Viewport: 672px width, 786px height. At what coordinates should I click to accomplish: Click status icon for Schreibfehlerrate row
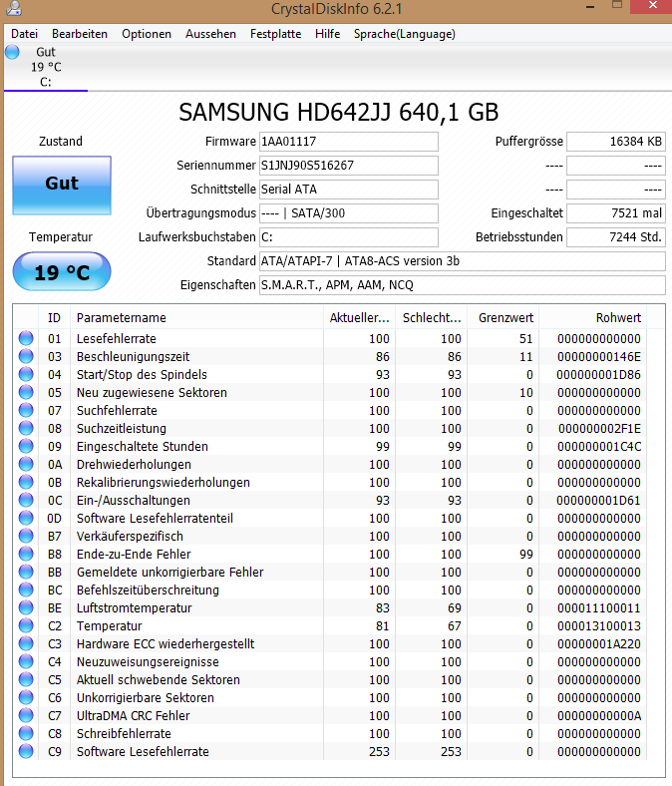click(26, 733)
